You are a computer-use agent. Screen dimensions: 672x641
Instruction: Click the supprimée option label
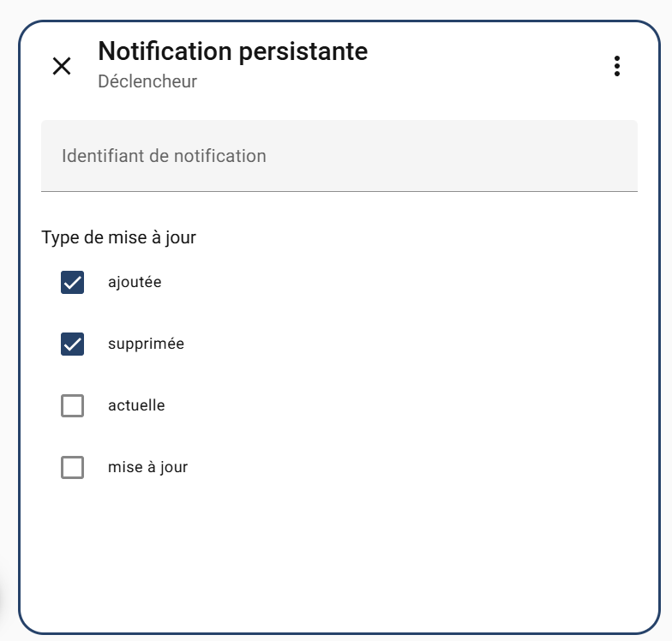click(x=146, y=344)
